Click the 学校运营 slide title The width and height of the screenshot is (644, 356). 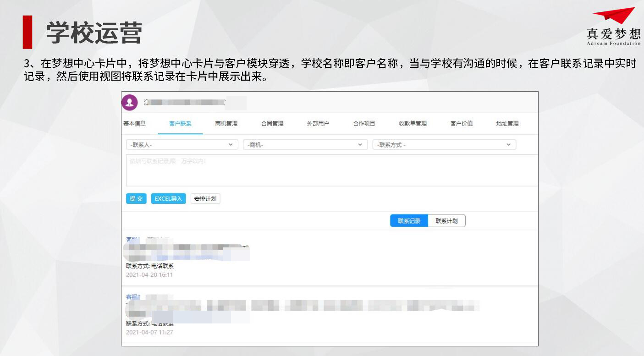point(94,33)
